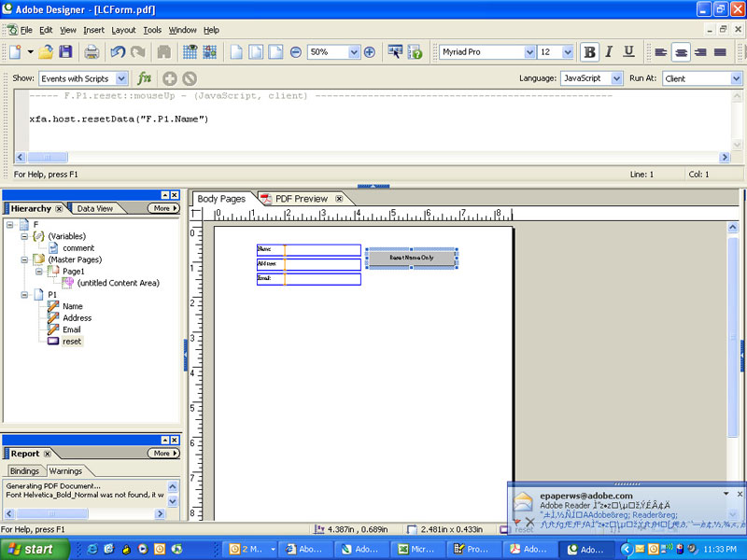The image size is (747, 560).
Task: Justify text alignment
Action: 720,52
